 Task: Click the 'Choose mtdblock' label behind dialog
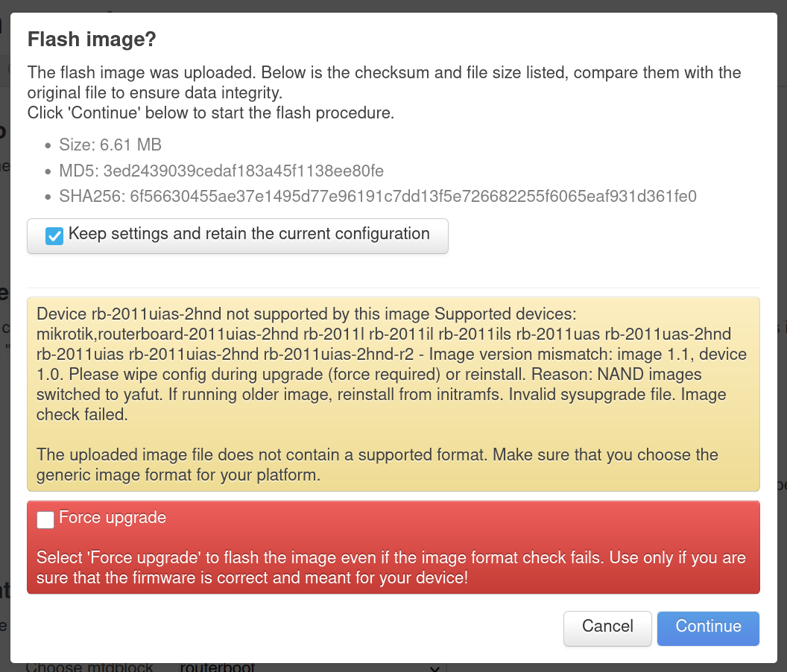tap(89, 668)
